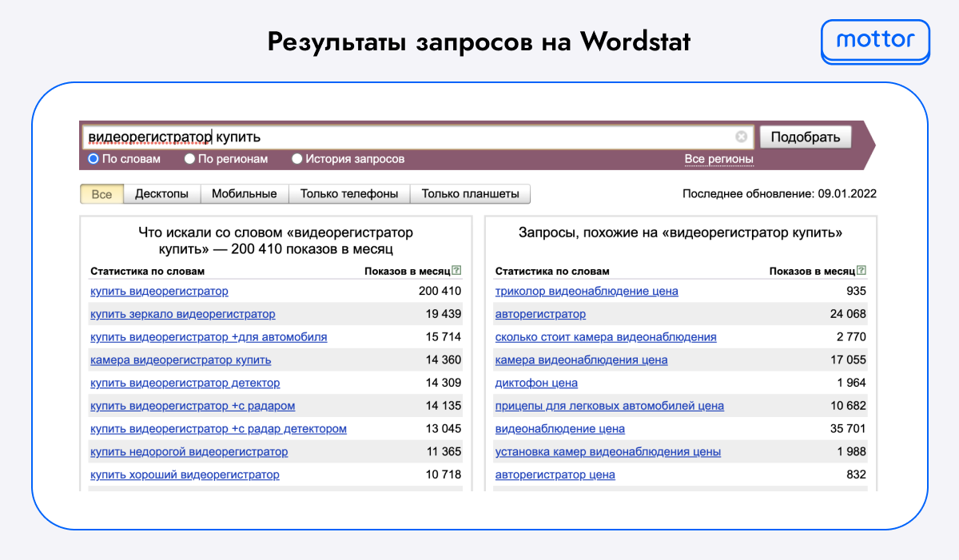
Task: Open the 'авторегистратор' similar query link
Action: [x=540, y=314]
